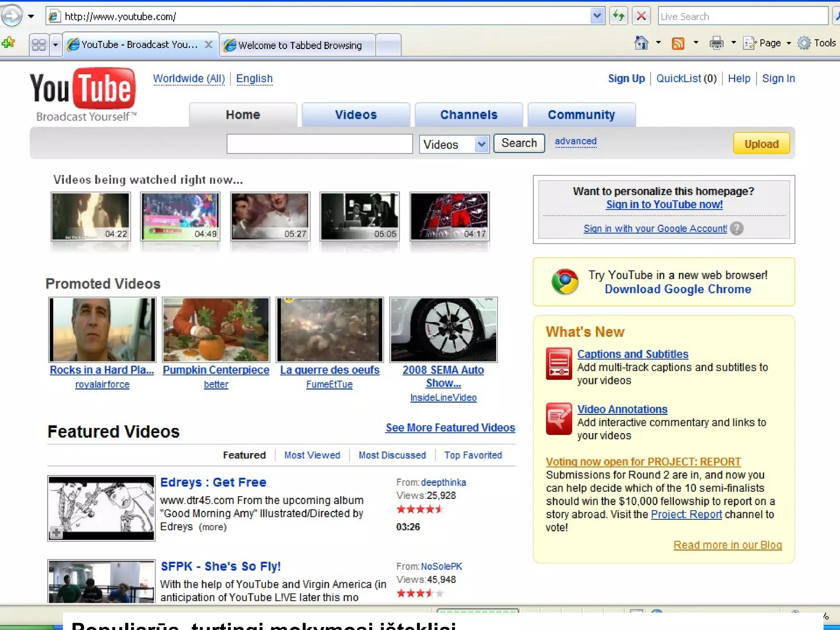840x630 pixels.
Task: Click the Add to Favorites star icon
Action: click(x=8, y=43)
